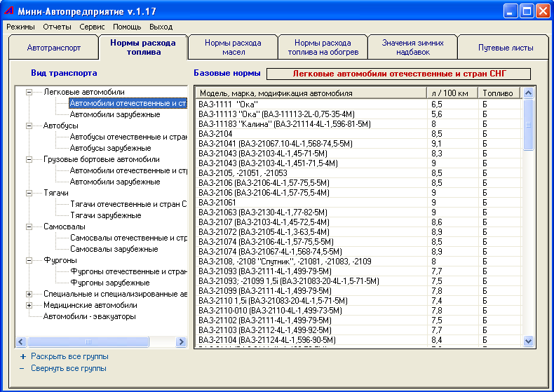Collapse the Легковые автомобили group
Viewport: 554px width, 392px height.
click(x=29, y=92)
